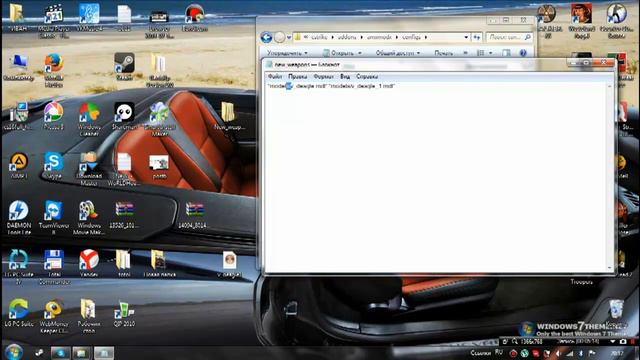
Task: Open DAEMON Tools Lite shortcut
Action: coord(19,218)
